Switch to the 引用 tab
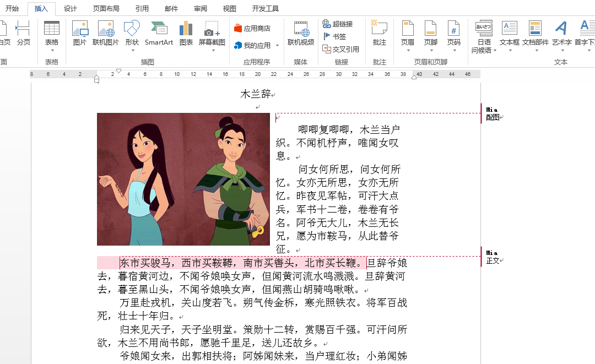Screen dimensions: 595x364 tap(142, 8)
